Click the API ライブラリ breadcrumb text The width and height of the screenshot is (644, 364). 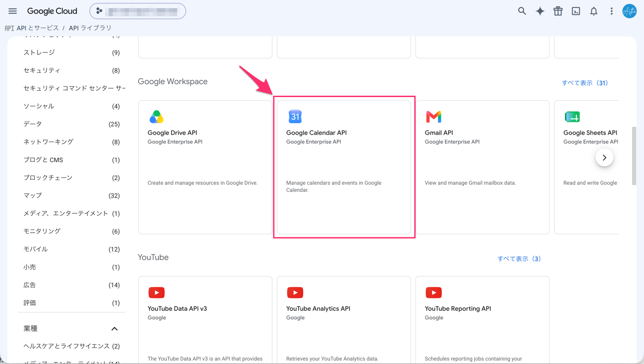[90, 28]
